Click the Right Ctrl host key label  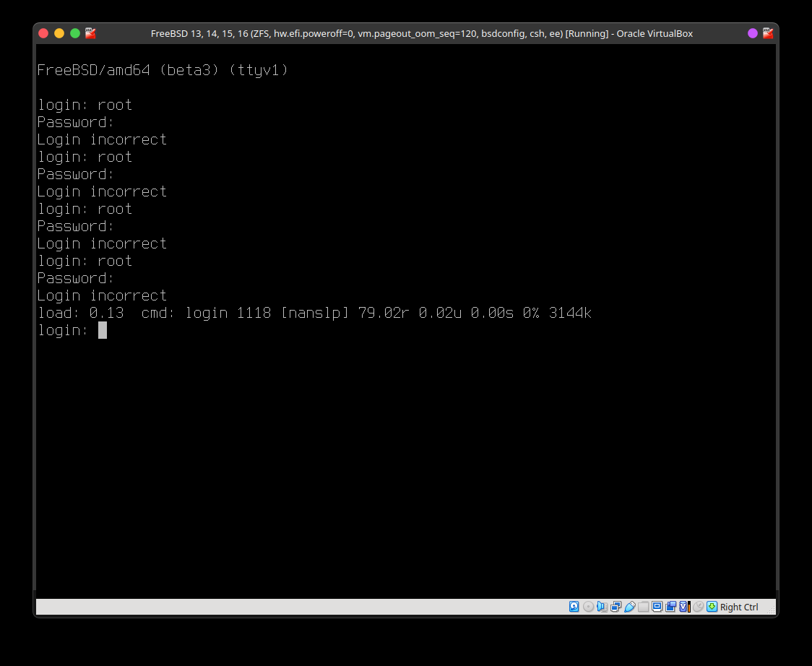739,607
